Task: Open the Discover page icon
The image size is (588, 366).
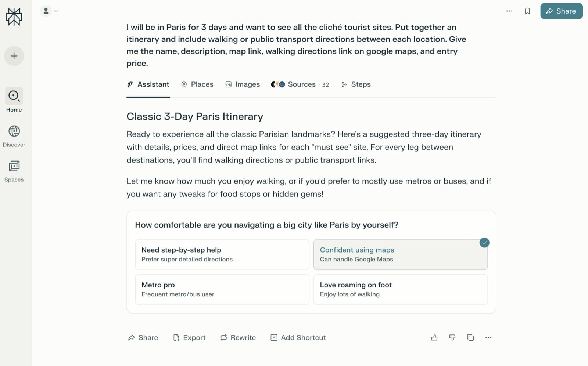Action: point(14,131)
